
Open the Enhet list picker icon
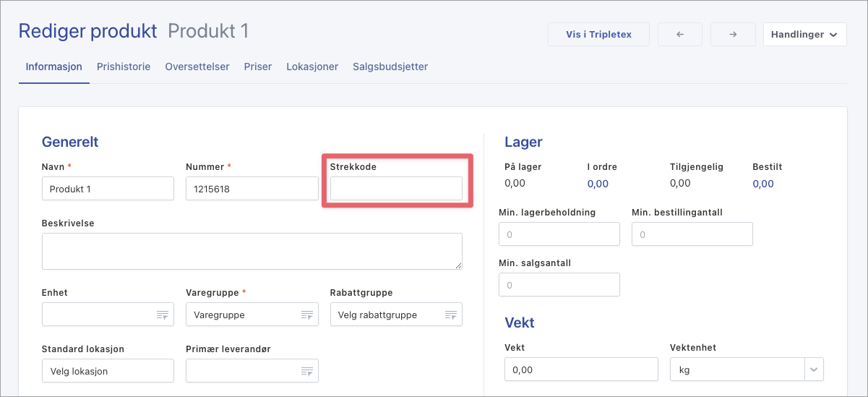click(x=162, y=315)
